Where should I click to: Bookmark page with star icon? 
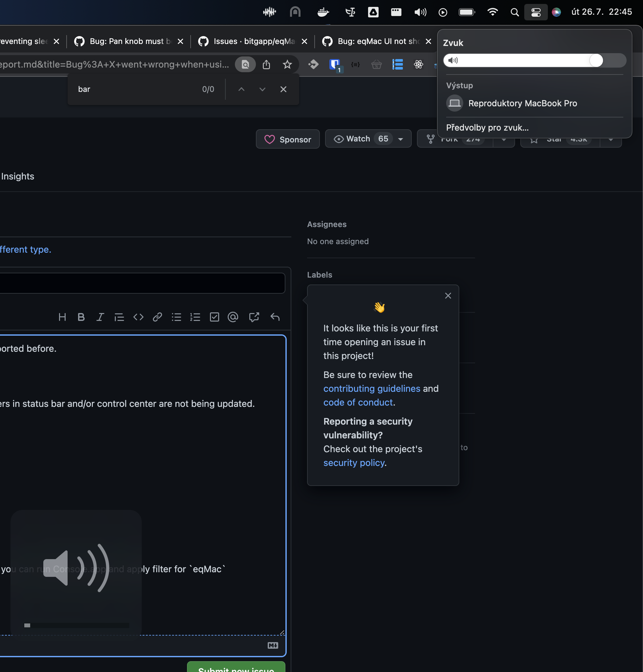click(x=287, y=64)
